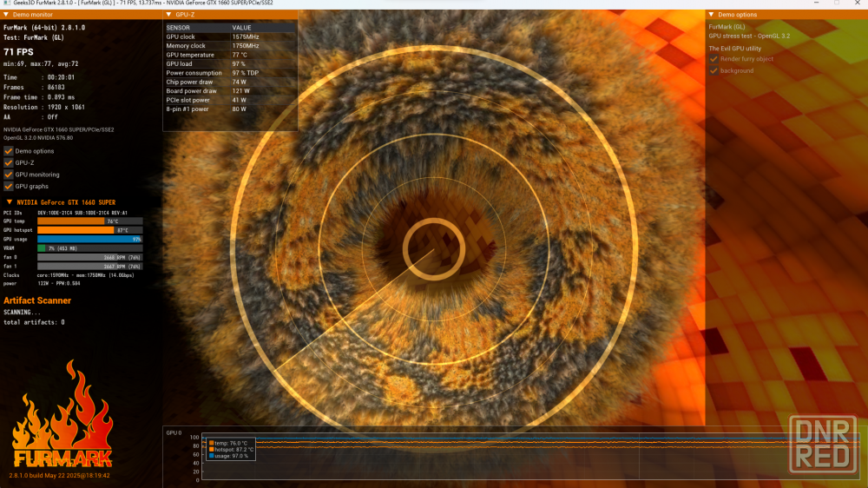The height and width of the screenshot is (488, 868).
Task: Click the Memory clock row in GPU-Z
Action: tap(230, 45)
